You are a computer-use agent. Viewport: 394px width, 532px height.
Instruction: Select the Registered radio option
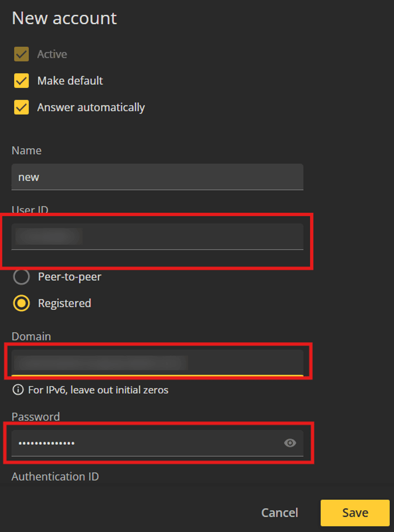pyautogui.click(x=21, y=303)
